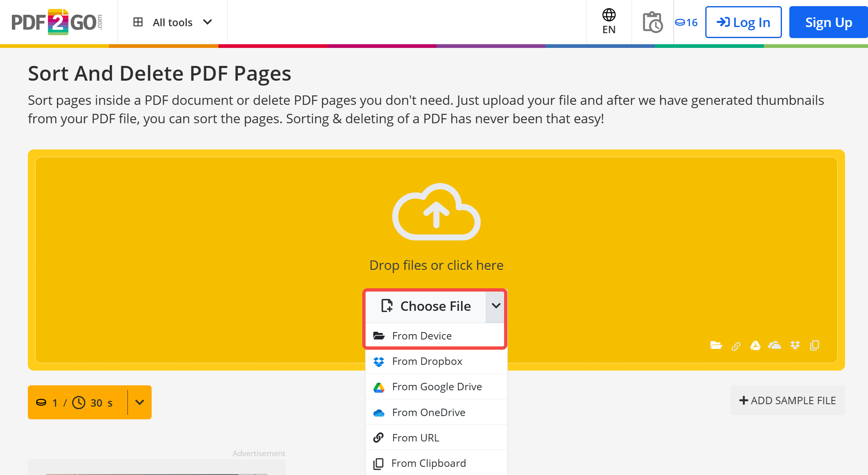Image resolution: width=868 pixels, height=475 pixels.
Task: Click the OneDrive cloud icon
Action: point(775,345)
